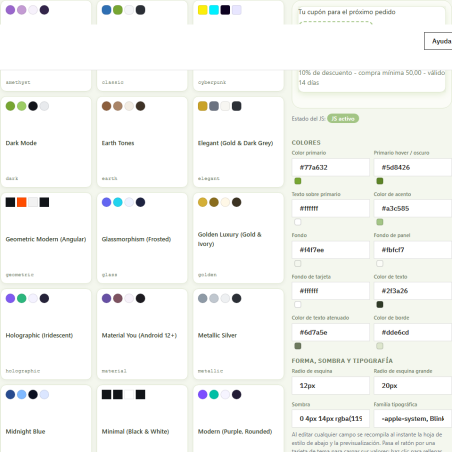Pick the Elegant (Gold & Dark Grey) theme

238,142
